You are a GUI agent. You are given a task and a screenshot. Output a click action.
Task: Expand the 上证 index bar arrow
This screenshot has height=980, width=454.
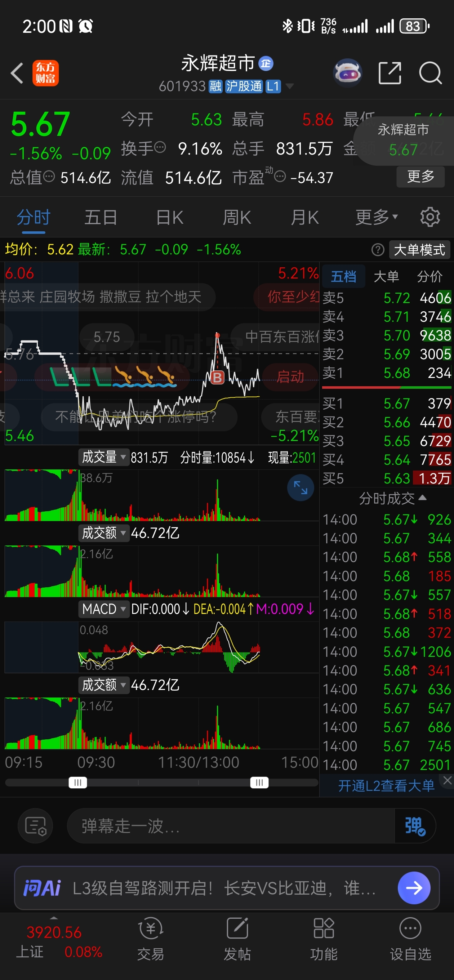click(54, 918)
